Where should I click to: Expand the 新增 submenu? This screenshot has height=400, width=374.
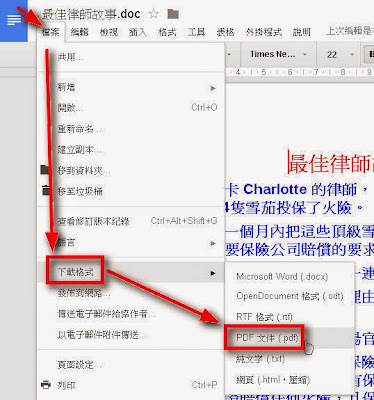[x=131, y=88]
